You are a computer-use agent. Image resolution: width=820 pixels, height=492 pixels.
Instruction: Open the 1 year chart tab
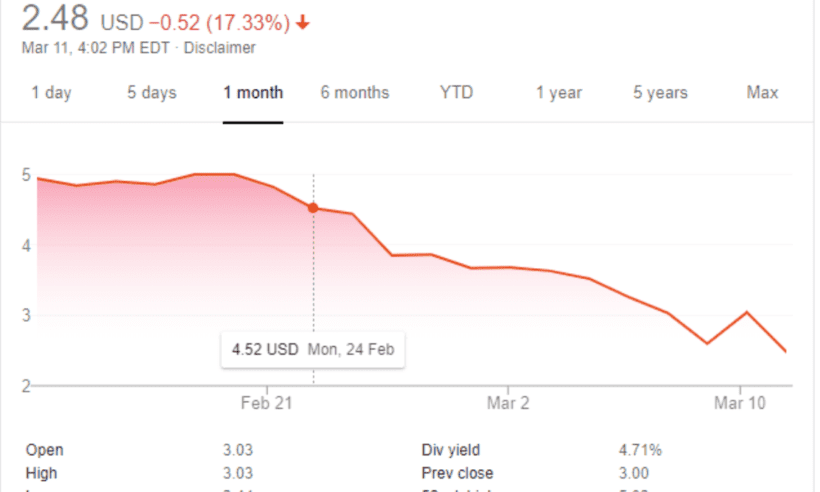pos(558,93)
